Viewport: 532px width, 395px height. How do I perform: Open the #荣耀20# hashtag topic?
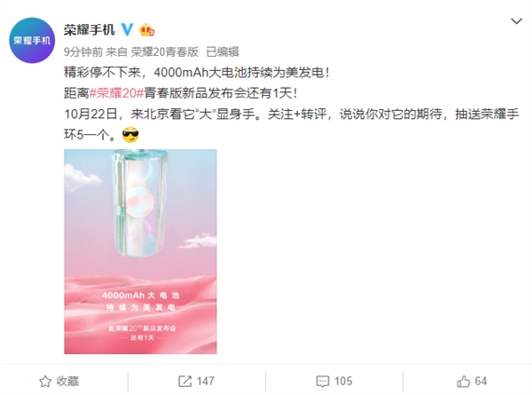[x=116, y=92]
